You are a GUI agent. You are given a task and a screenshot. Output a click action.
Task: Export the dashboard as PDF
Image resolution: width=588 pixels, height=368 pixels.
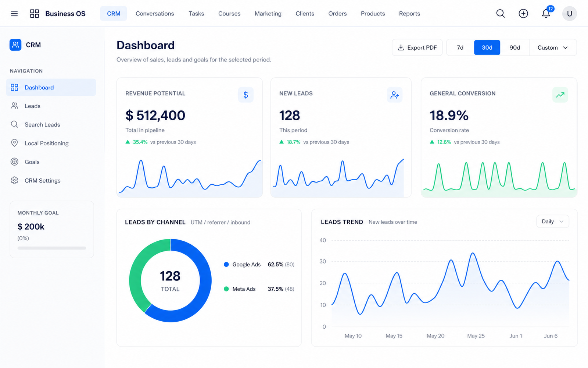pyautogui.click(x=417, y=47)
